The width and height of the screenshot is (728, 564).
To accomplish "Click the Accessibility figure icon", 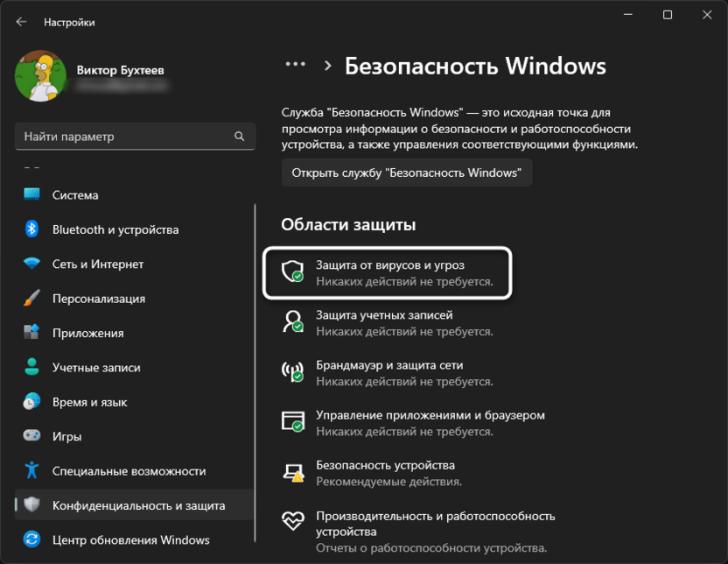I will 32,470.
